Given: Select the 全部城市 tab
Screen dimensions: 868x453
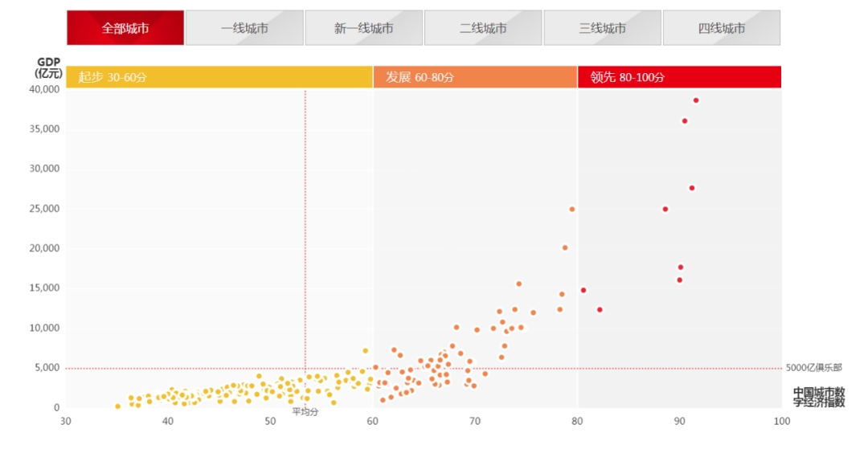Looking at the screenshot, I should pos(125,28).
